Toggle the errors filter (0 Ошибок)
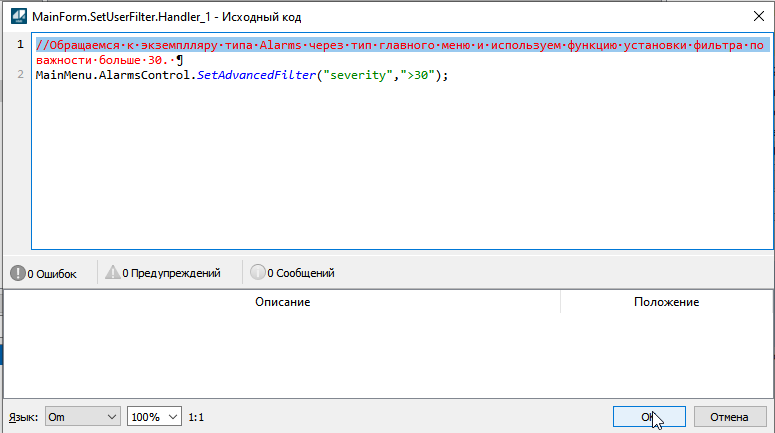The image size is (775, 433). click(44, 273)
